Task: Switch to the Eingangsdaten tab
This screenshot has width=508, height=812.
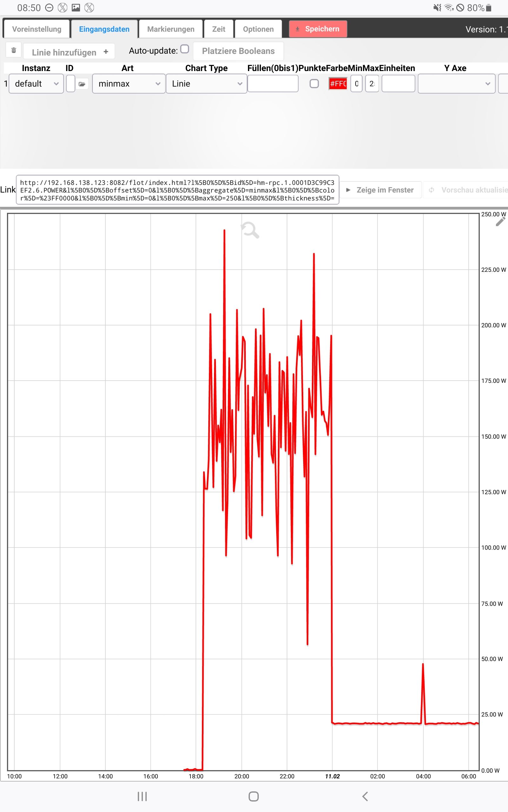Action: click(104, 29)
